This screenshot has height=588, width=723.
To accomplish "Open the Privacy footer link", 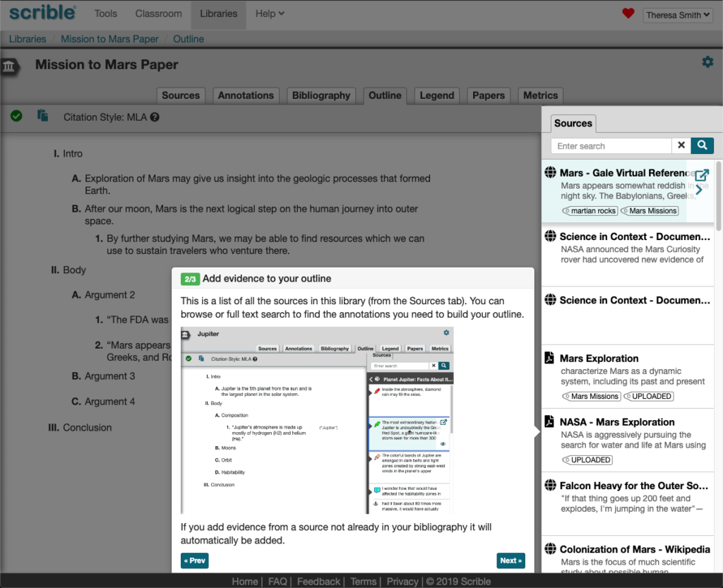I will (x=402, y=582).
